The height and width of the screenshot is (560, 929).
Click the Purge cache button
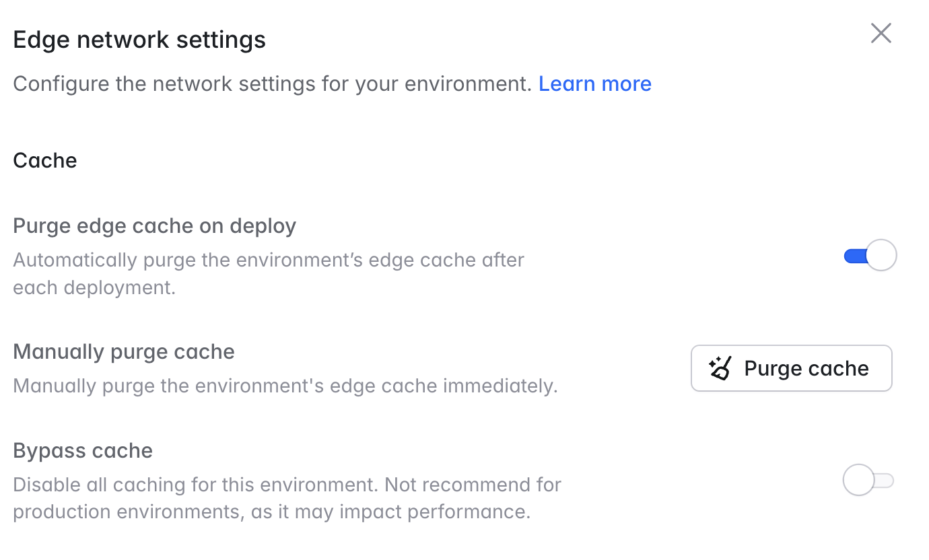792,368
